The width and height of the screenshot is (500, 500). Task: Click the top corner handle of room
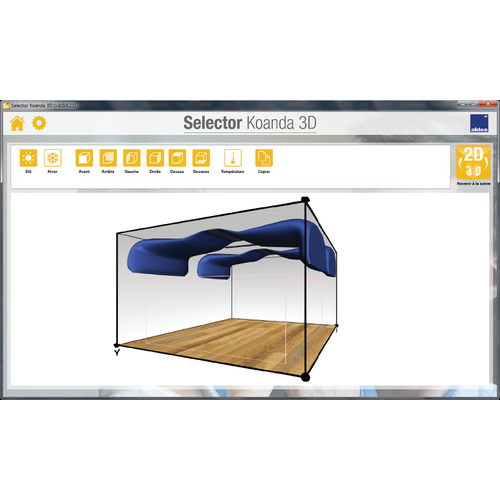[x=305, y=200]
